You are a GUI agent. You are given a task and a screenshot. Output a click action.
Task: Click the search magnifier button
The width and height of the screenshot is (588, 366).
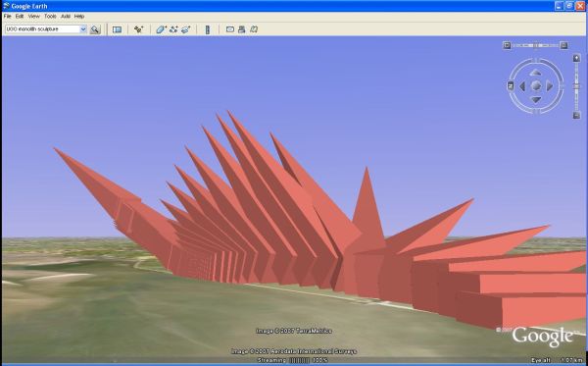click(x=95, y=29)
